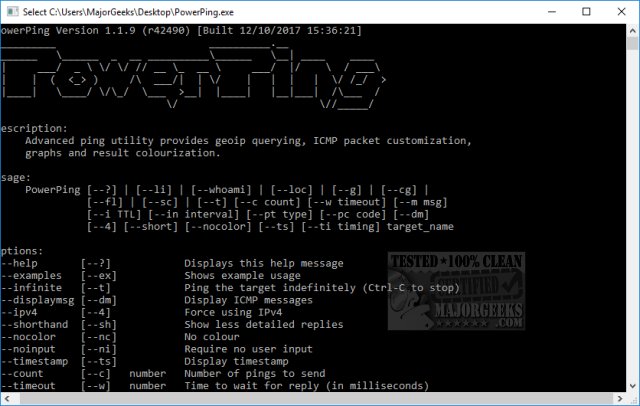The height and width of the screenshot is (406, 640).
Task: Click the text 'Advanced ping utility provides geoip querying'
Action: (x=165, y=141)
